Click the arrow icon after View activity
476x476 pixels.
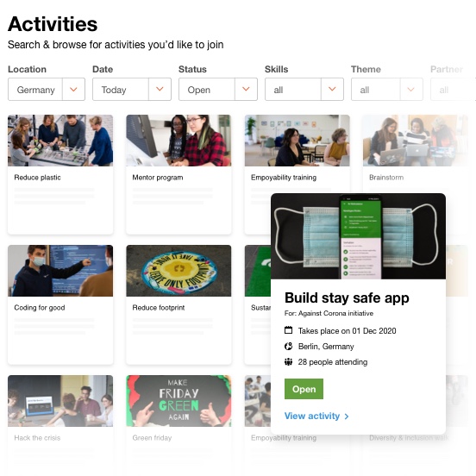pos(347,416)
